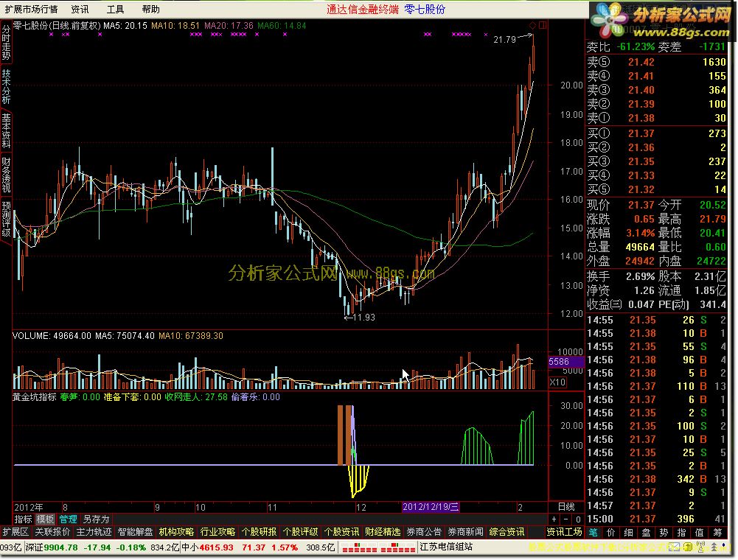Open the 综合资讯 tab
The height and width of the screenshot is (560, 738).
tap(507, 532)
